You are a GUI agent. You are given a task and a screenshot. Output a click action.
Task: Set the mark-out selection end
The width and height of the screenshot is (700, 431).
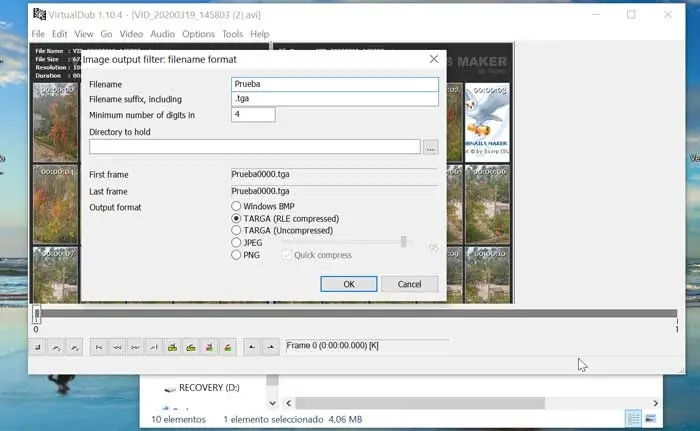271,347
